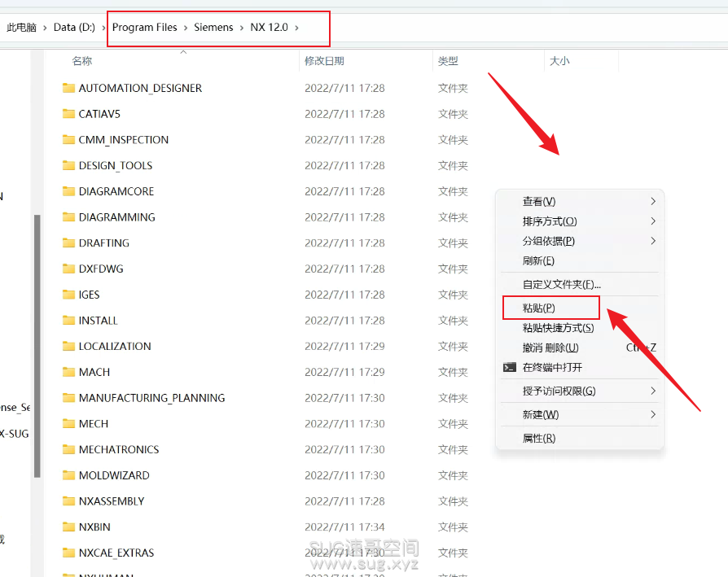Select the DESIGN_TOOLS folder icon
Image resolution: width=728 pixels, height=577 pixels.
(68, 165)
